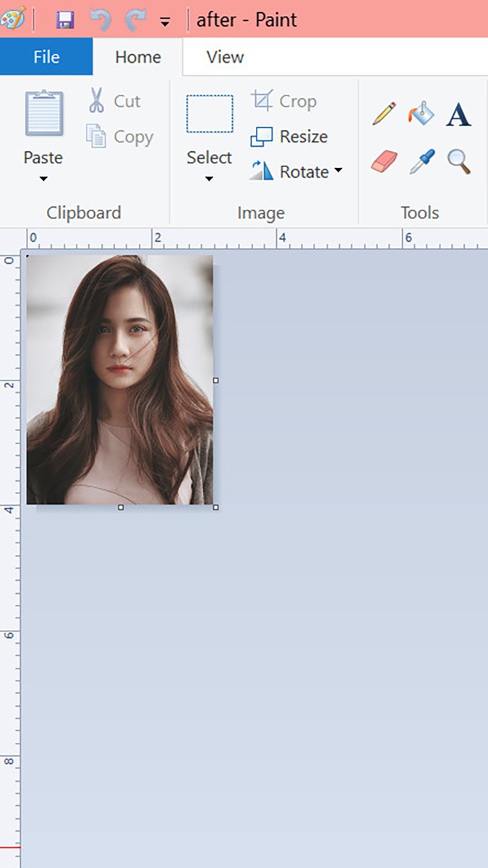The height and width of the screenshot is (868, 488).
Task: Select the Eraser tool
Action: (x=384, y=161)
